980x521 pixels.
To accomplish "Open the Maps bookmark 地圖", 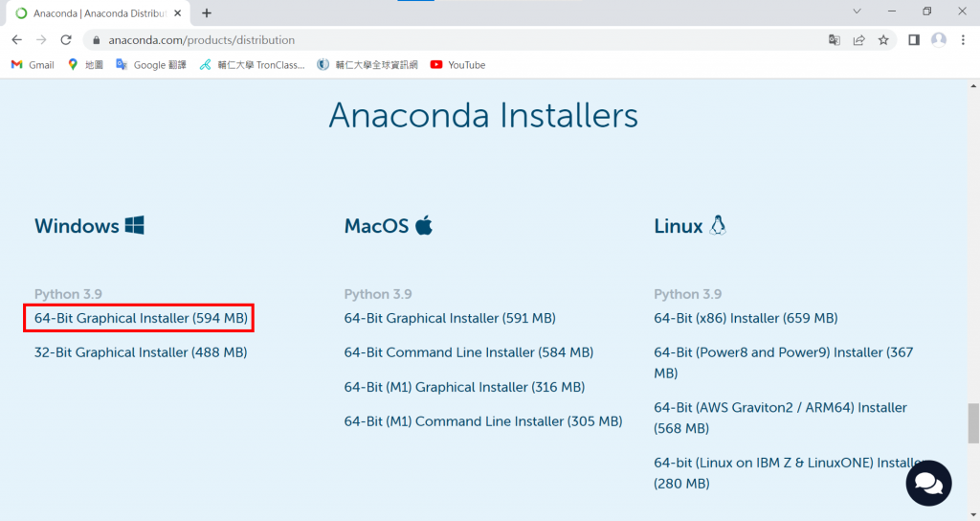I will point(85,65).
